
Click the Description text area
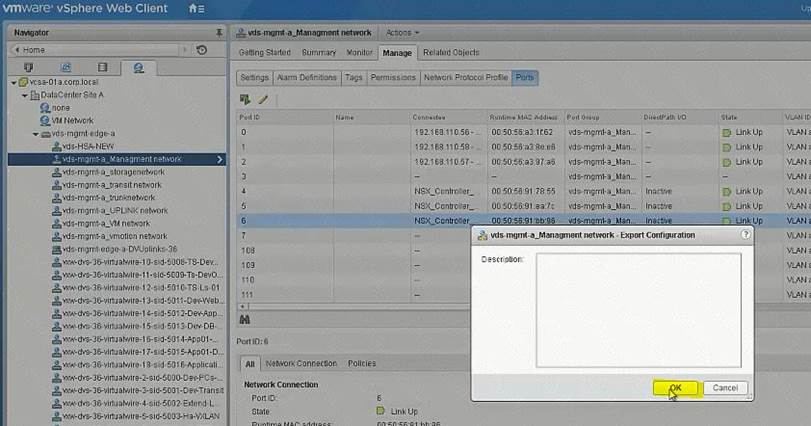pyautogui.click(x=637, y=310)
